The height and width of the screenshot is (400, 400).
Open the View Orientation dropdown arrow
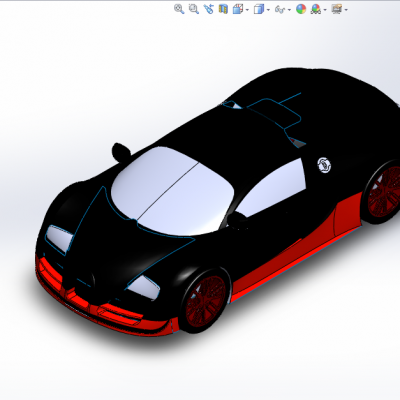click(x=247, y=10)
